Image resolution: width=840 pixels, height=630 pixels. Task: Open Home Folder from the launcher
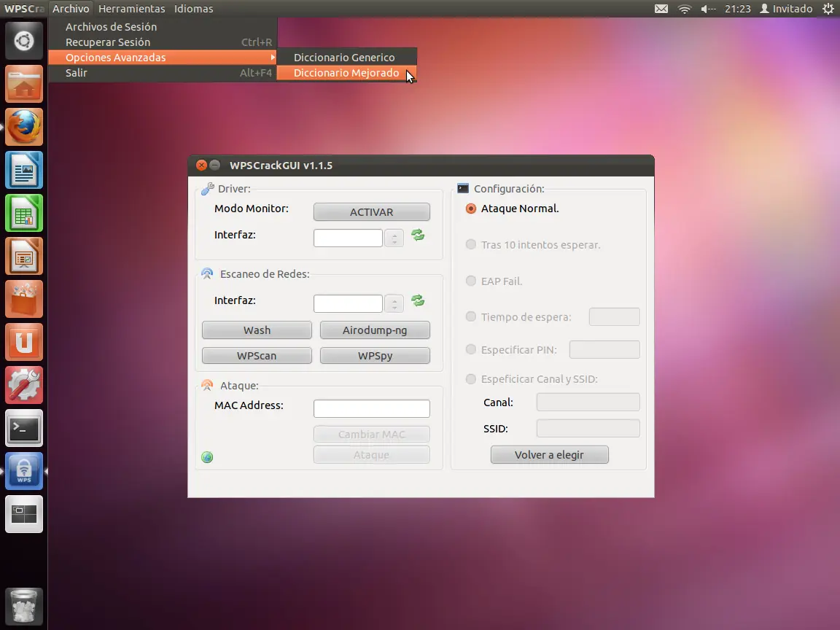[x=24, y=84]
